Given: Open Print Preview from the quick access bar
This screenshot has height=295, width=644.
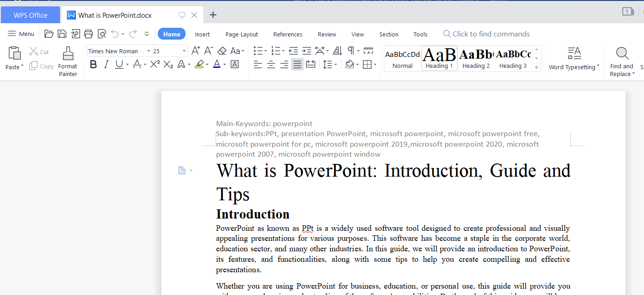Looking at the screenshot, I should click(x=102, y=34).
